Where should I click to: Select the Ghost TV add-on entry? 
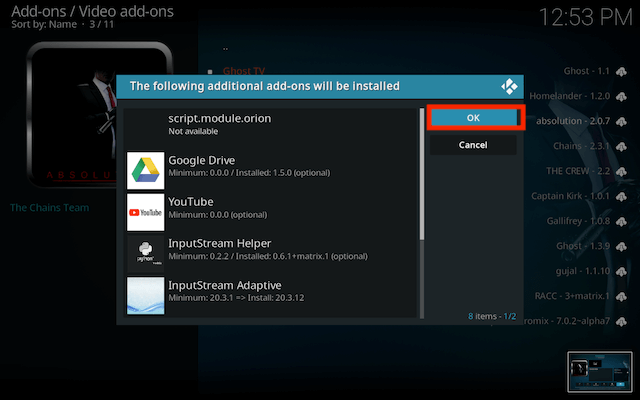(x=244, y=71)
